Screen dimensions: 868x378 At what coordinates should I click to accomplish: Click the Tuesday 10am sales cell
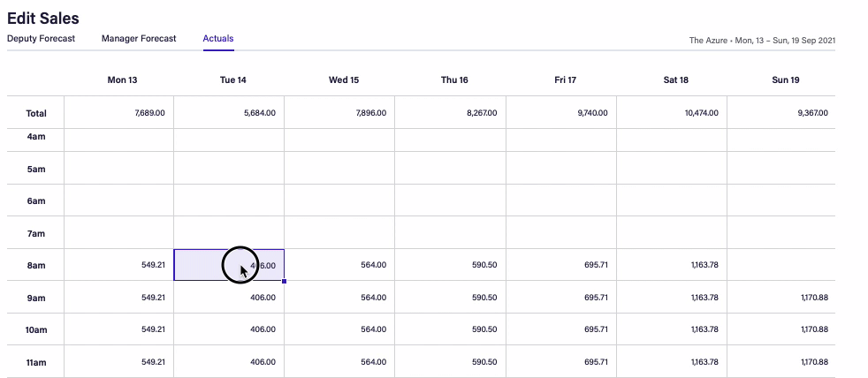coord(229,329)
